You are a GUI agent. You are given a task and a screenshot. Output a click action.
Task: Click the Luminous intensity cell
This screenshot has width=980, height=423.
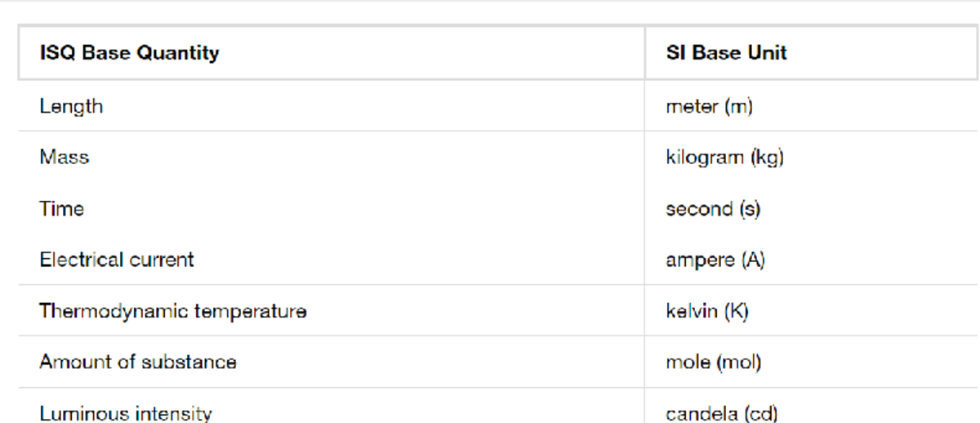point(125,413)
